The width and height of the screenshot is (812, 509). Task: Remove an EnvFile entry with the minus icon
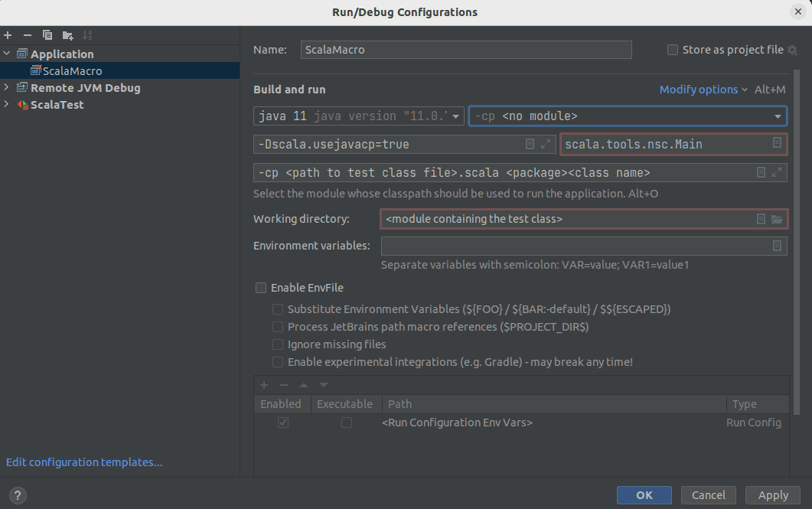pos(284,385)
